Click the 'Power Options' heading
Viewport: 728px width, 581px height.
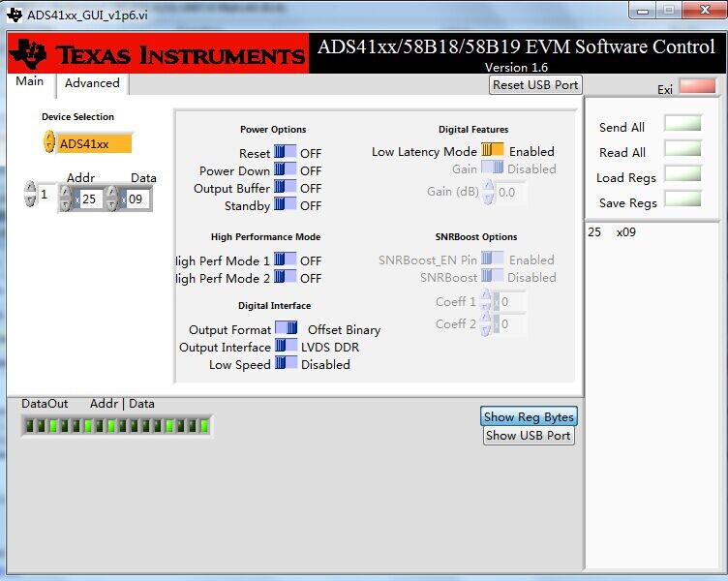(x=273, y=130)
